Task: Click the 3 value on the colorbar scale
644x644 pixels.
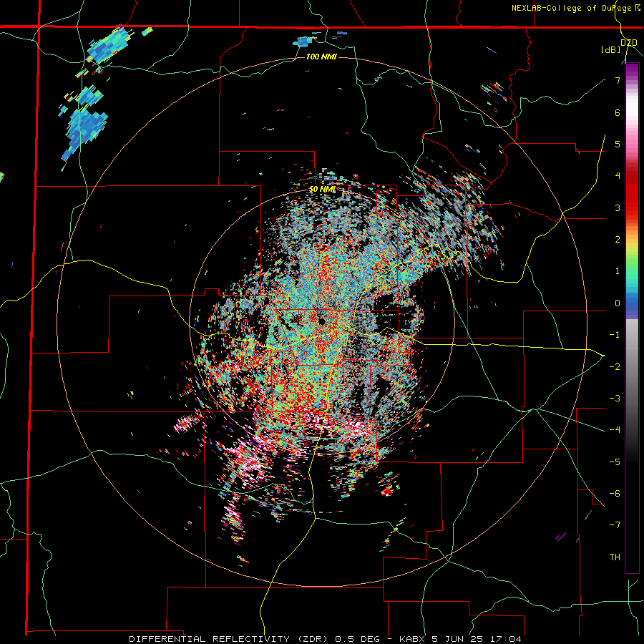Action: pos(618,208)
